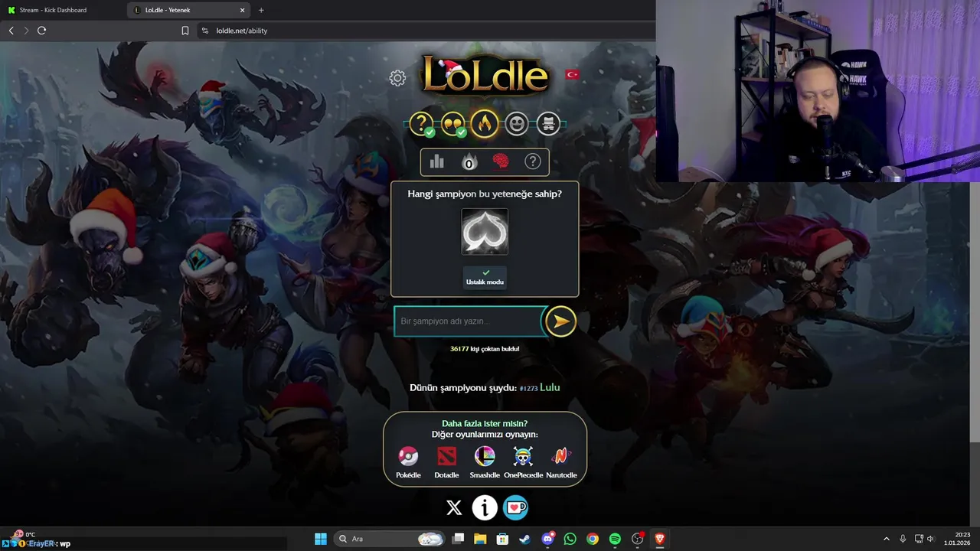Go forward in browser history
This screenshot has width=980, height=551.
[x=26, y=31]
